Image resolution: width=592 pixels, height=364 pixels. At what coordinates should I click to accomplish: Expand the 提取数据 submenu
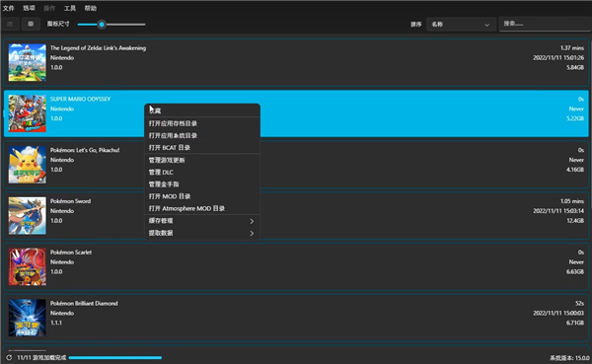(x=202, y=233)
